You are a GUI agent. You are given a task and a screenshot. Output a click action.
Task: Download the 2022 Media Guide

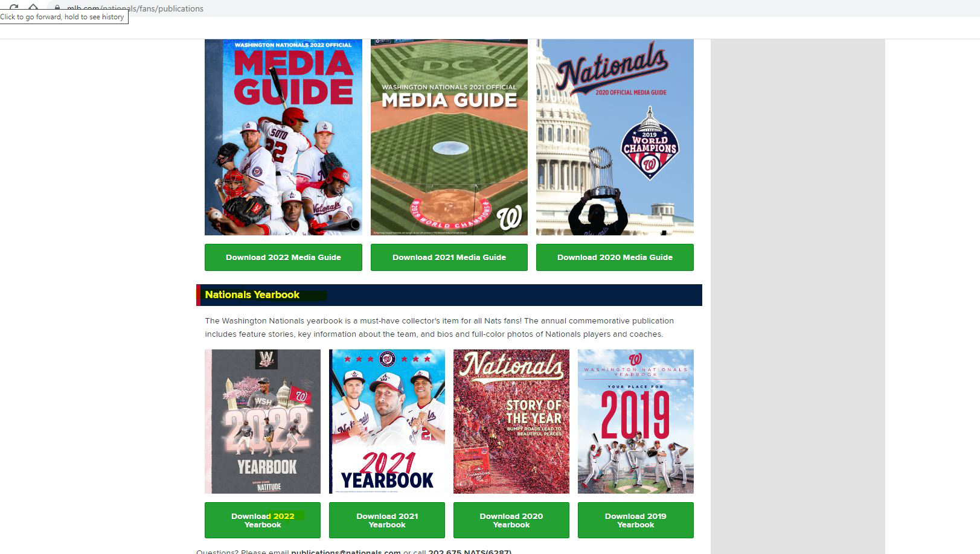pos(283,257)
